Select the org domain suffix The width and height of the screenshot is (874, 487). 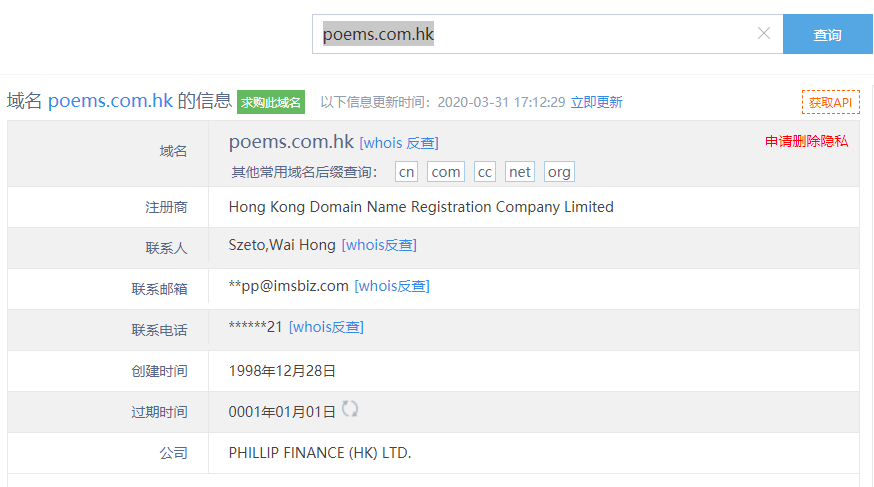[559, 172]
